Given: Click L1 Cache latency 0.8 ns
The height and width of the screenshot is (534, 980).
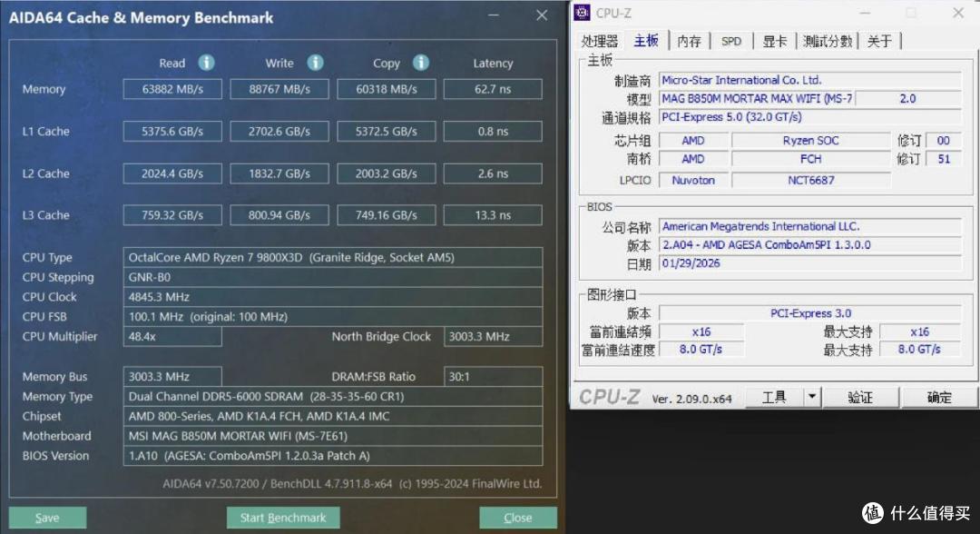Looking at the screenshot, I should click(493, 132).
